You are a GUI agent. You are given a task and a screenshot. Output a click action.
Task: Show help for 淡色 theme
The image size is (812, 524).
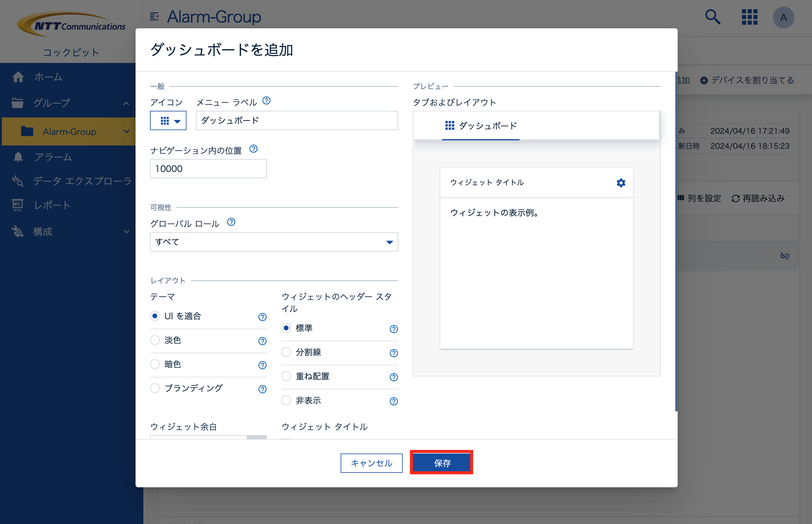[x=262, y=341]
